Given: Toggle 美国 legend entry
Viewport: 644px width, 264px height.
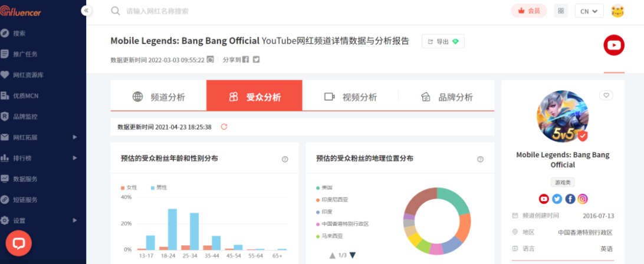Looking at the screenshot, I should click(324, 187).
